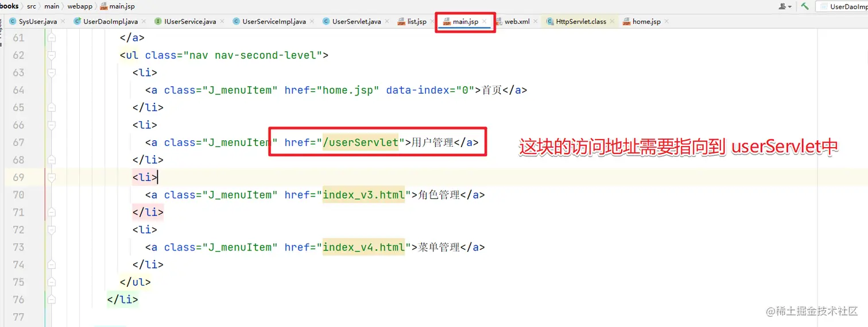Image resolution: width=868 pixels, height=327 pixels.
Task: Close the SysUser.java tab
Action: (63, 21)
